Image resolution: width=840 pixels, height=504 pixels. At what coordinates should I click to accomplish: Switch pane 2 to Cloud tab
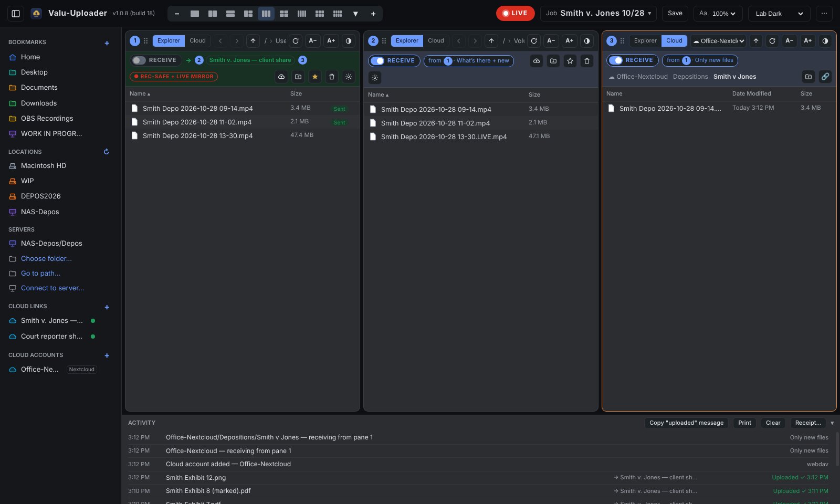click(436, 41)
